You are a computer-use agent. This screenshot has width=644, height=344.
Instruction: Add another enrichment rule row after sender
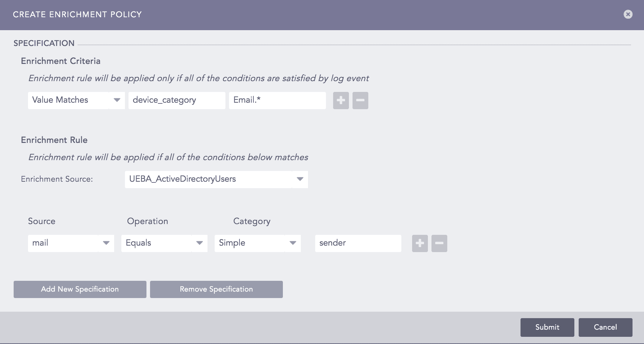[420, 243]
